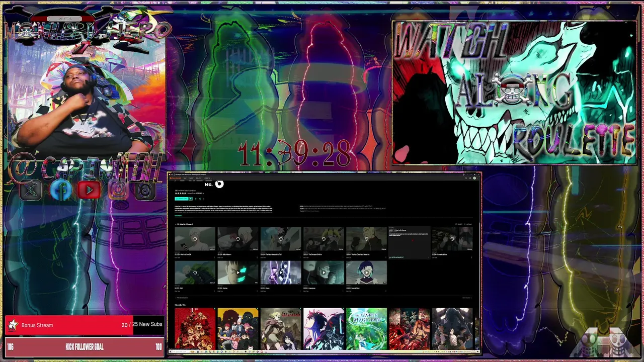The width and height of the screenshot is (644, 362).
Task: Open the Options control for episode list
Action: click(x=469, y=224)
